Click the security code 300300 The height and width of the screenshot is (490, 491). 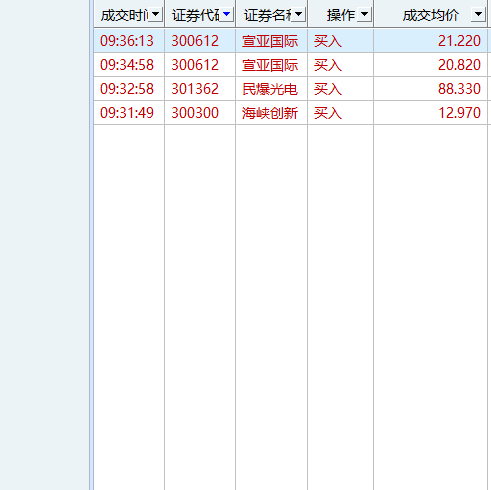195,113
